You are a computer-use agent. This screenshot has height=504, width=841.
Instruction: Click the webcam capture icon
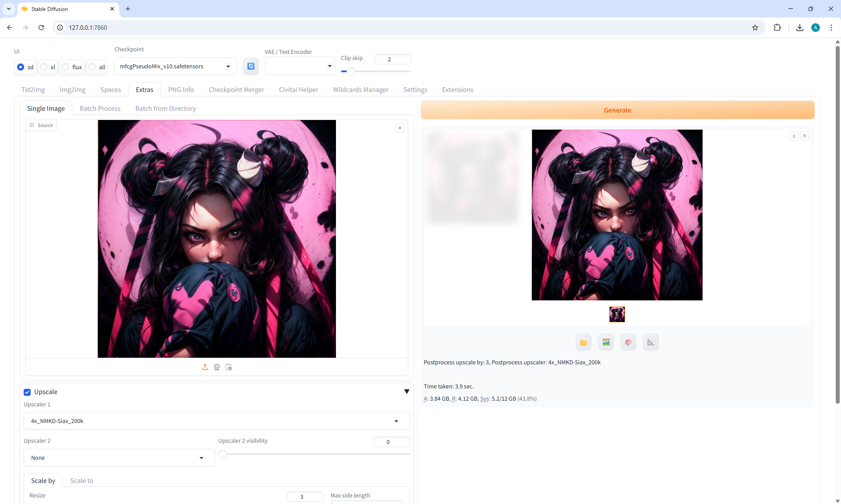click(217, 367)
